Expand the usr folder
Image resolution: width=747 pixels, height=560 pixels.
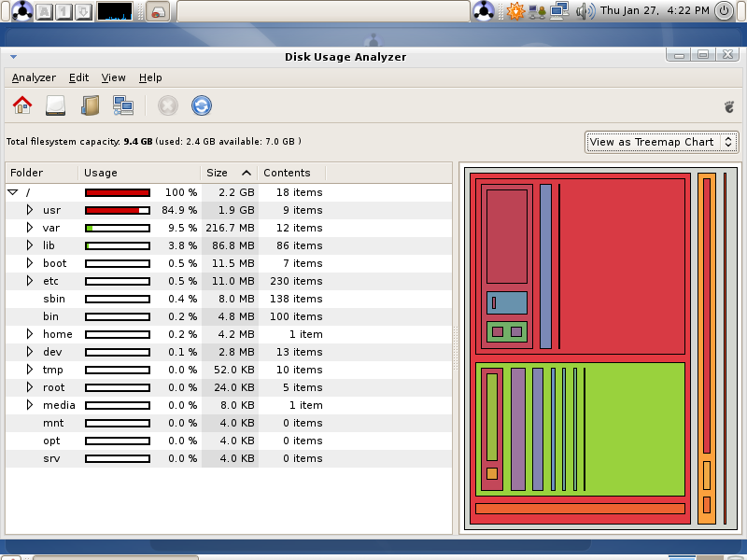[30, 210]
